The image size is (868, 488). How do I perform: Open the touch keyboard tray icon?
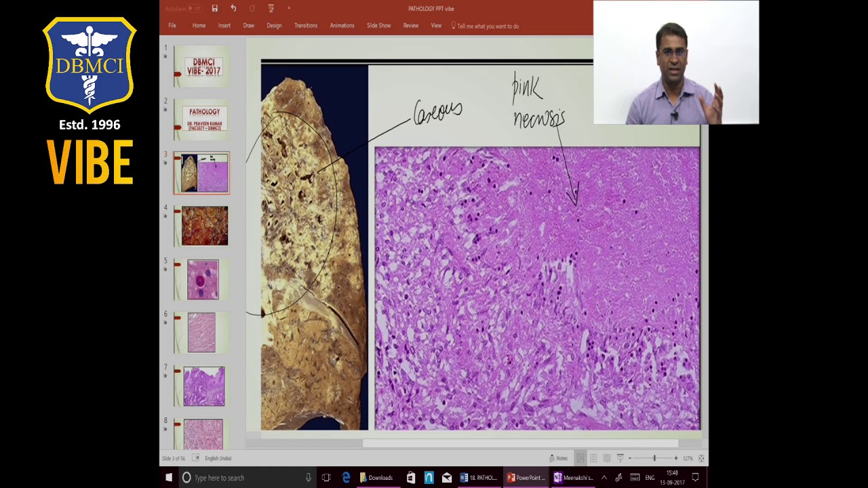(635, 478)
